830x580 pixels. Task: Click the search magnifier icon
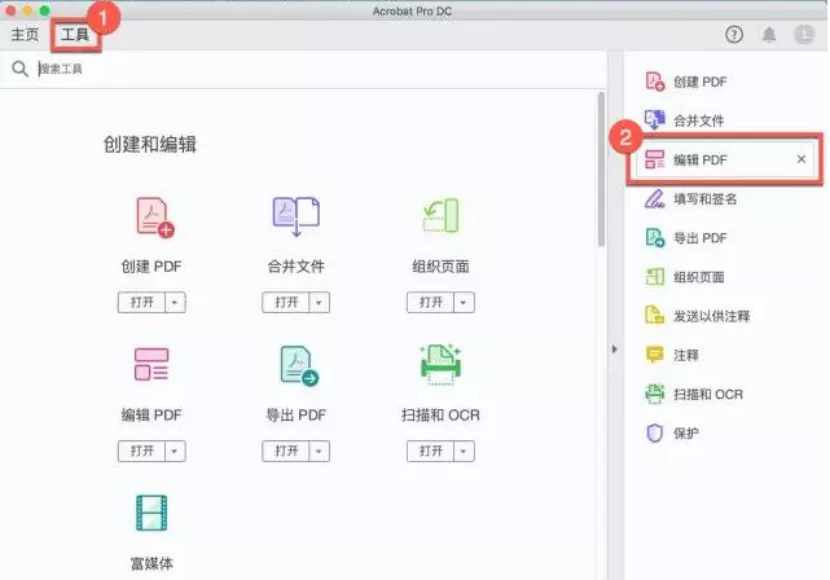[20, 69]
